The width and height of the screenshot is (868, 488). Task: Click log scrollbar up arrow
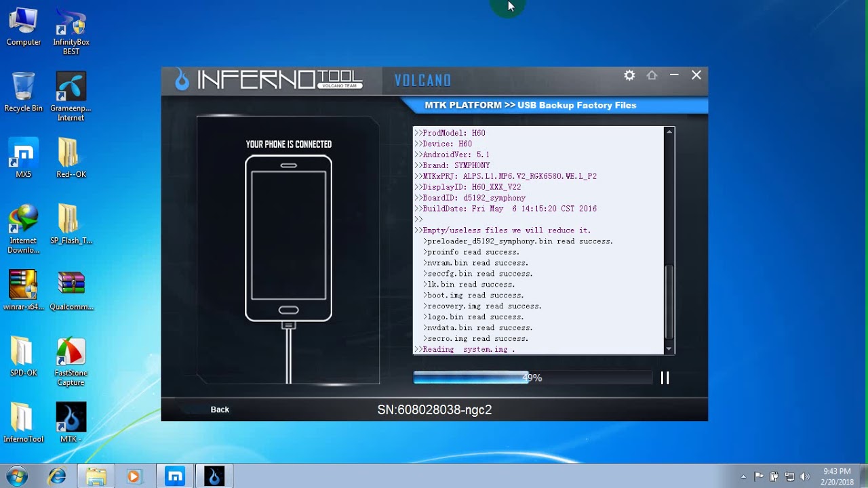pyautogui.click(x=669, y=132)
